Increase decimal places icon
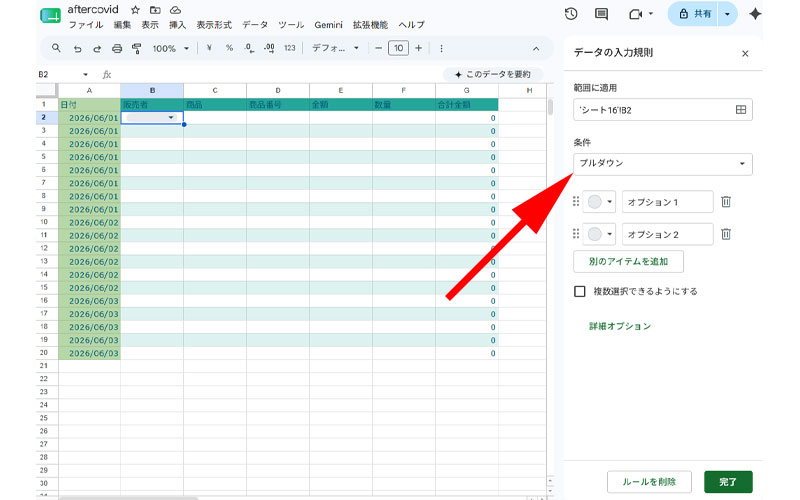The image size is (800, 500). (x=269, y=48)
